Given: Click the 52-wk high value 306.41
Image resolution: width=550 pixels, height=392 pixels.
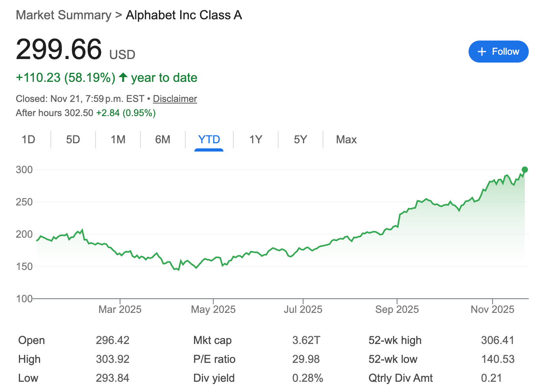Looking at the screenshot, I should (497, 340).
